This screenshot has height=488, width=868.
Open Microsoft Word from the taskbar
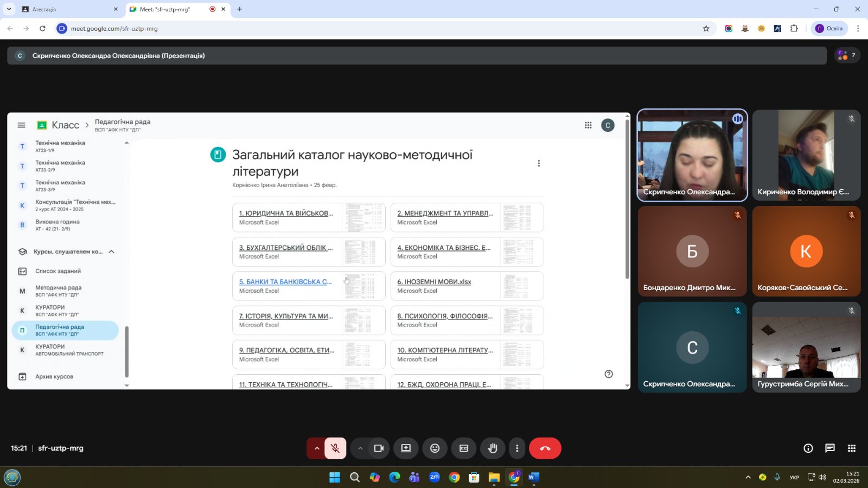point(534,477)
